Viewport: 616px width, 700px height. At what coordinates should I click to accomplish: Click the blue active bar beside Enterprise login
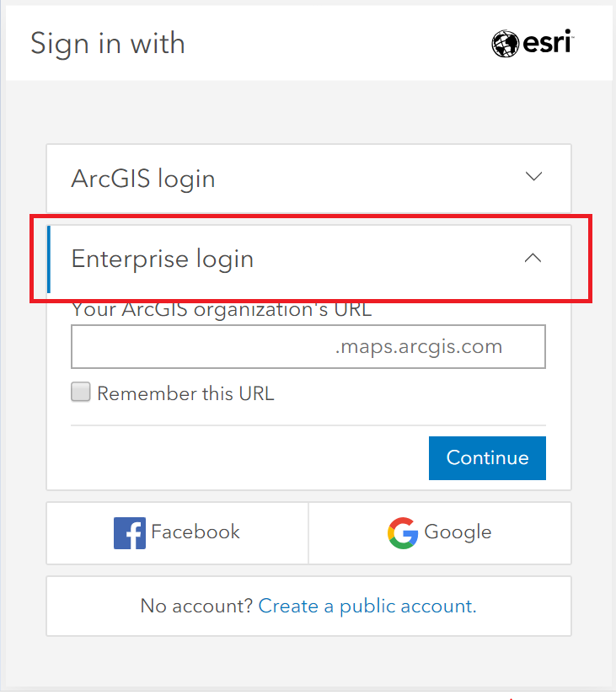pos(49,259)
